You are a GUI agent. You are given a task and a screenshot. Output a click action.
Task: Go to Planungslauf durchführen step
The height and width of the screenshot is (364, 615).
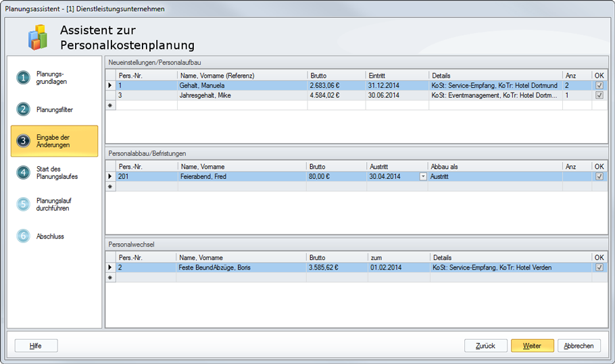pyautogui.click(x=54, y=204)
